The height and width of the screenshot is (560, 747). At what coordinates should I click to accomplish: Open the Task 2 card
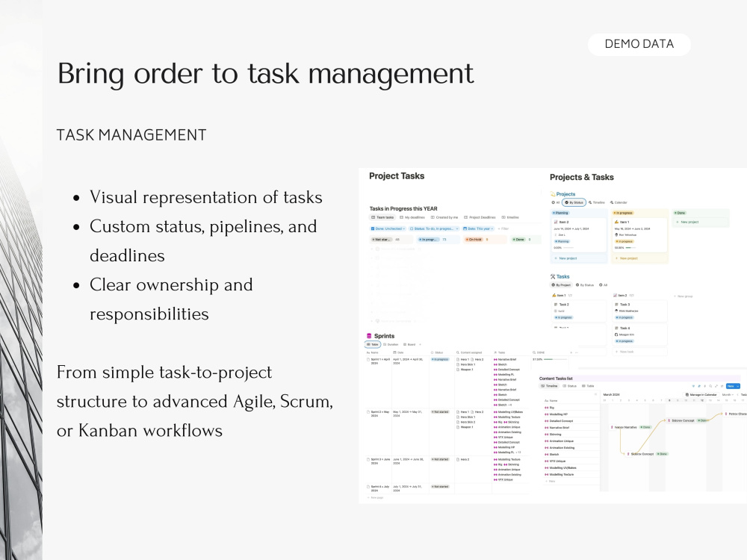579,311
